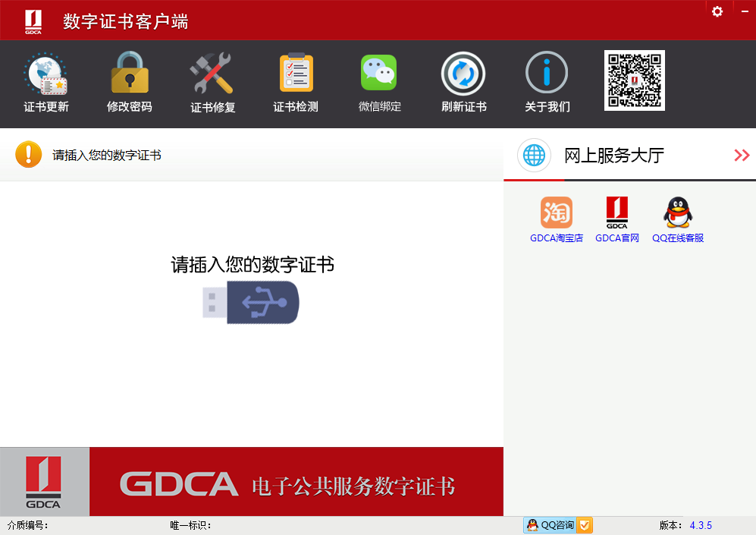
Task: Follow the GDCA淘宝店 link text
Action: point(557,238)
